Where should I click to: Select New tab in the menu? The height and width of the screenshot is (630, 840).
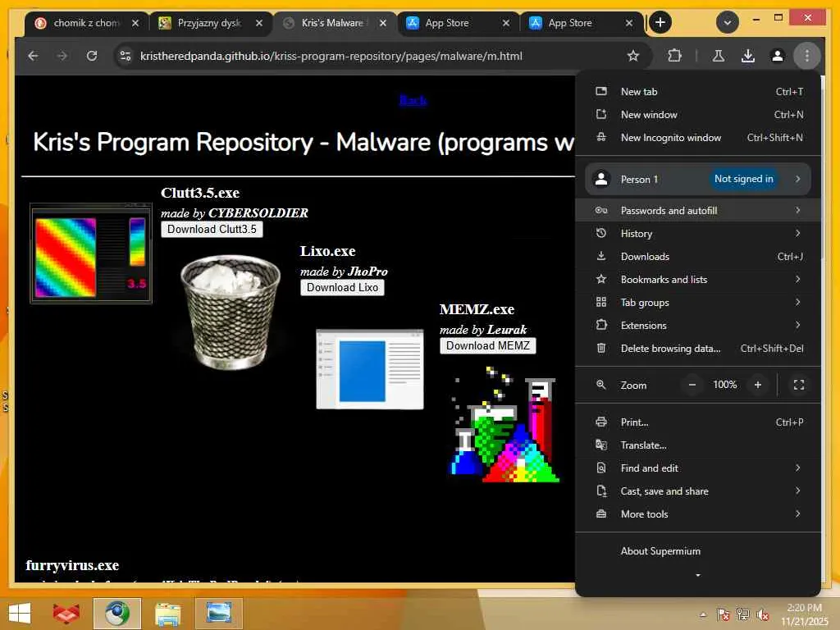tap(698, 92)
